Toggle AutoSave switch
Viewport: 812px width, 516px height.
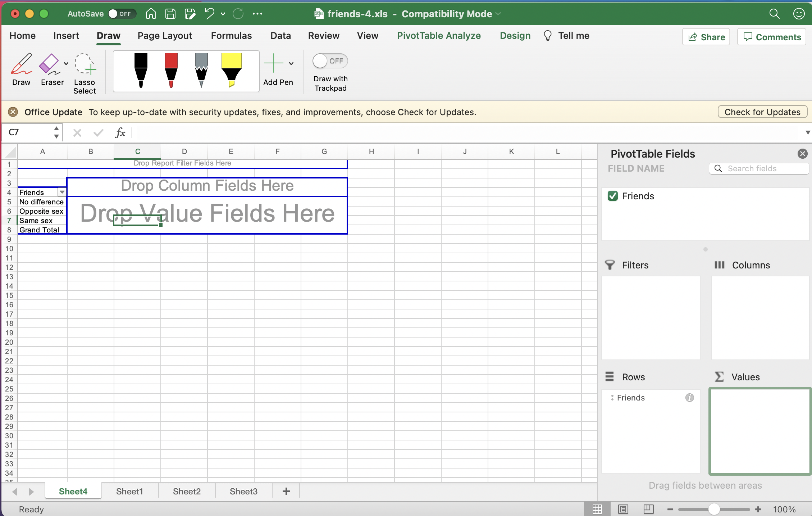[122, 14]
